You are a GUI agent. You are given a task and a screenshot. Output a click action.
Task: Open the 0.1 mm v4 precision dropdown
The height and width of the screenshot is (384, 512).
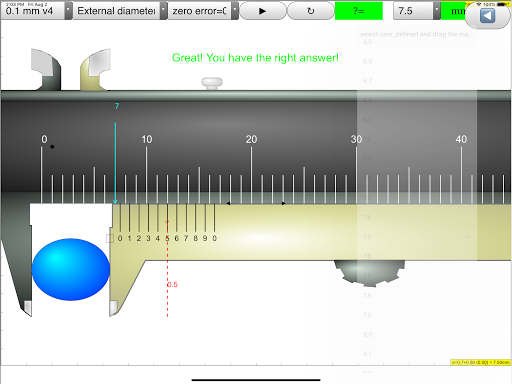pos(36,11)
